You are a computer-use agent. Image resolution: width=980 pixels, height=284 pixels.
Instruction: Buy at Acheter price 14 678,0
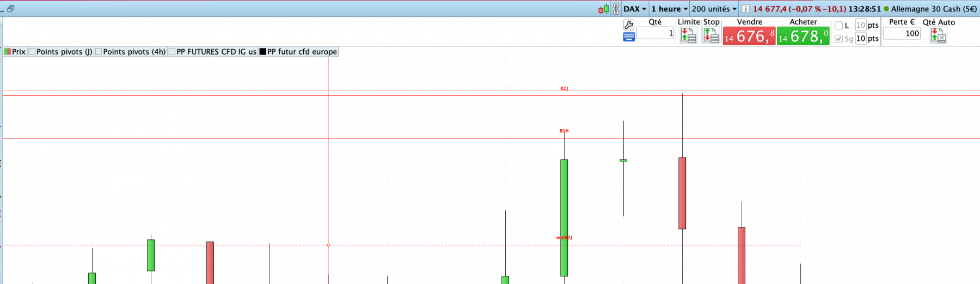[x=803, y=36]
